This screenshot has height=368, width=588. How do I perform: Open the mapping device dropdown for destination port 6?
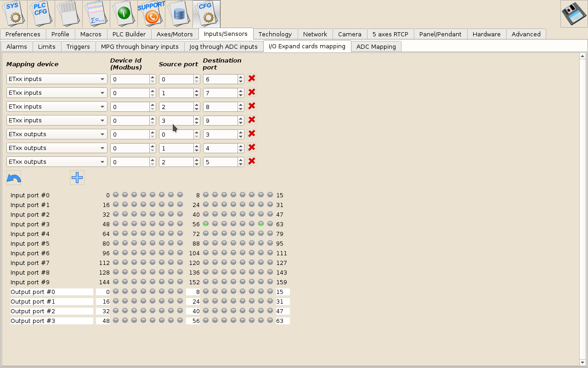57,79
